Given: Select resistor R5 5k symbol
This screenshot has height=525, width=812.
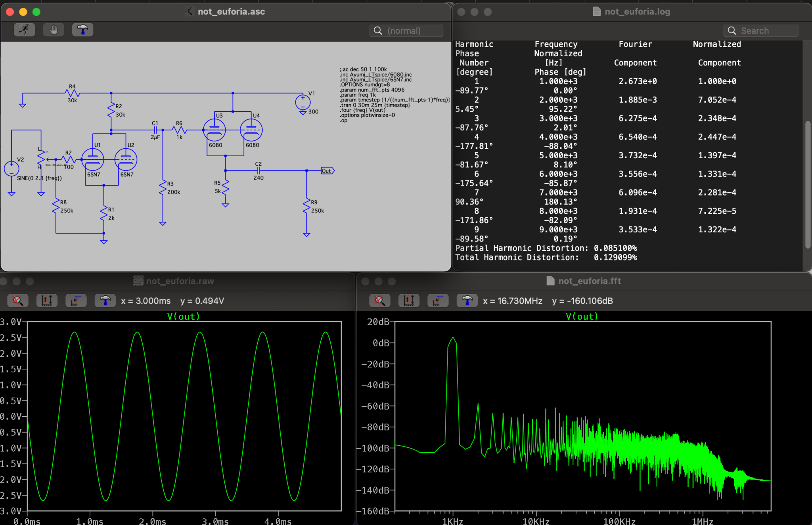Looking at the screenshot, I should pos(225,186).
